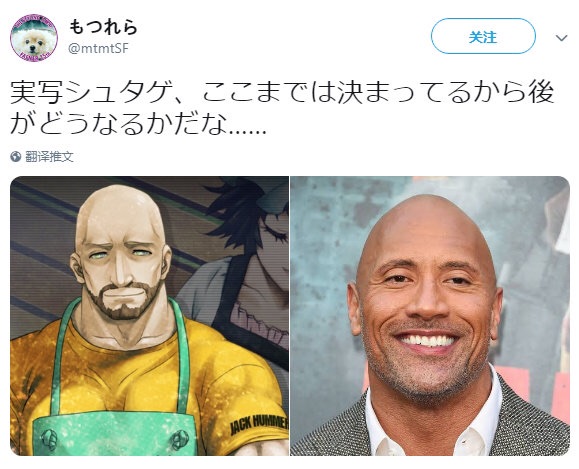Open the white dog profile avatar
This screenshot has width=579, height=469.
(34, 38)
